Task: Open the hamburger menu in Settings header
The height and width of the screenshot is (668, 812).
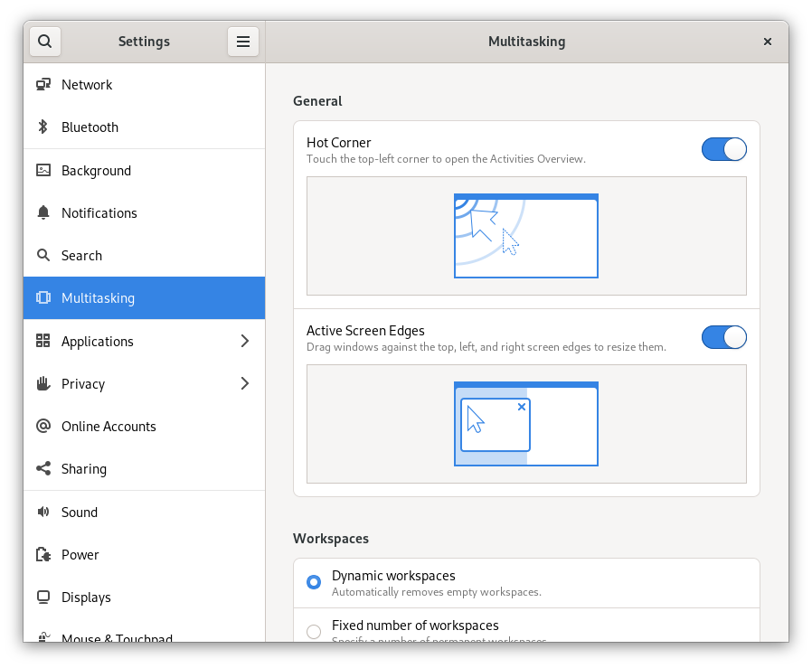Action: pyautogui.click(x=243, y=42)
